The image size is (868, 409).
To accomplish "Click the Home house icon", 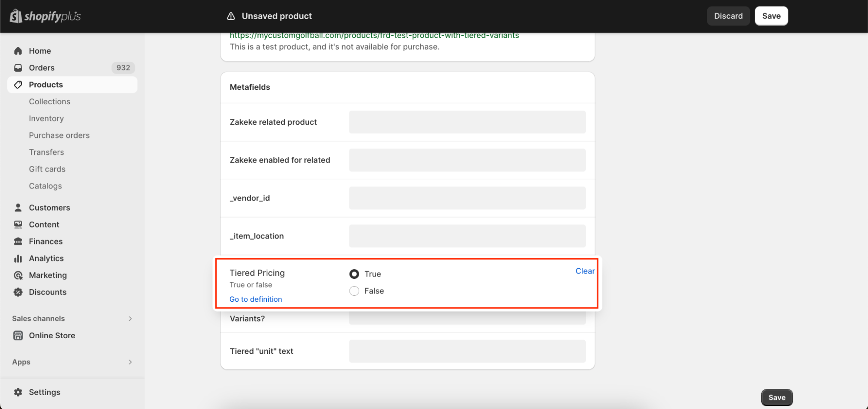I will (x=18, y=51).
